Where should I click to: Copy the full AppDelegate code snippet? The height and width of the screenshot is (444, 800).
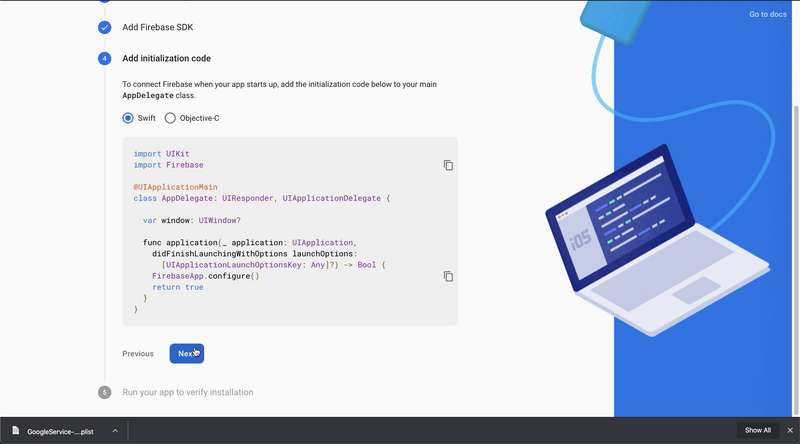click(448, 165)
